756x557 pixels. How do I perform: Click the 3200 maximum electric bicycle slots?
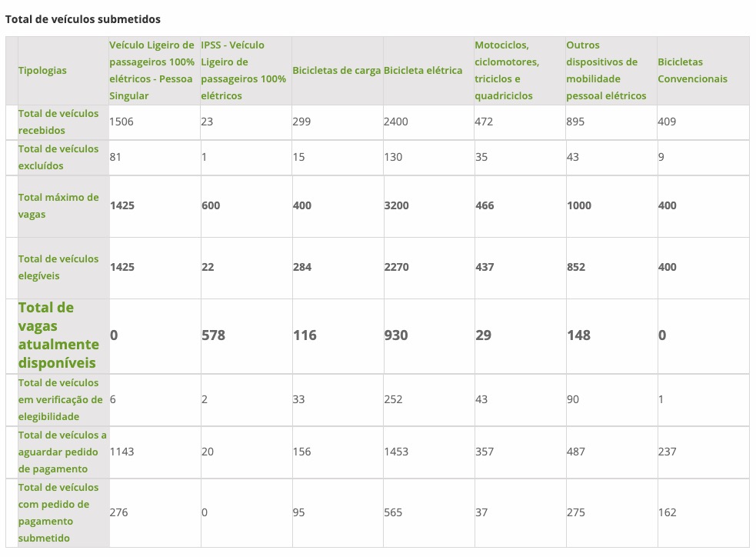point(396,205)
